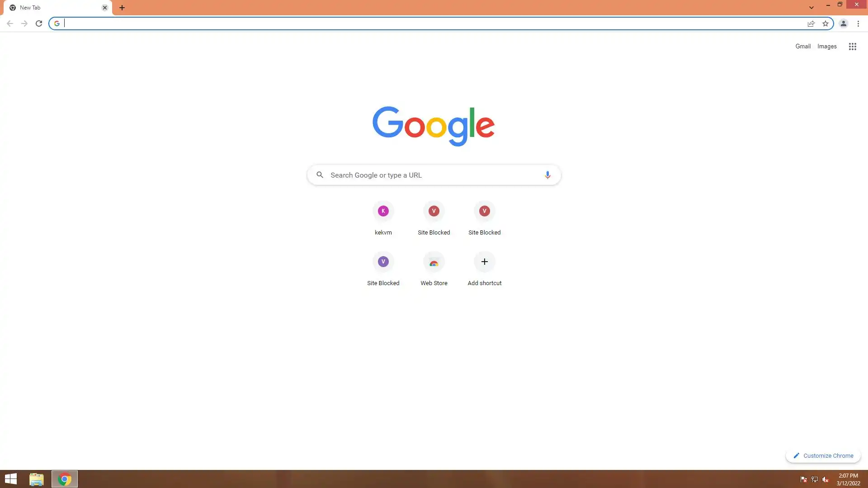Click the back navigation arrow
Viewport: 868px width, 488px height.
click(x=9, y=23)
